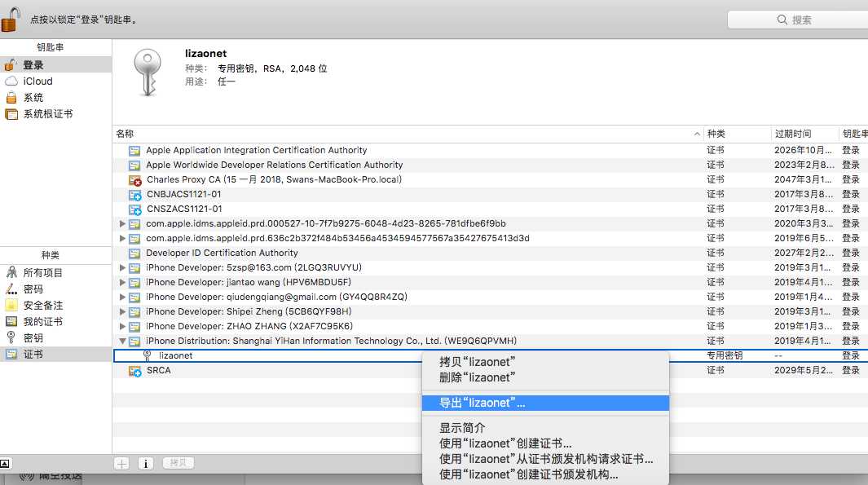Select the lizaonet private key row
This screenshot has width=868, height=485.
490,355
